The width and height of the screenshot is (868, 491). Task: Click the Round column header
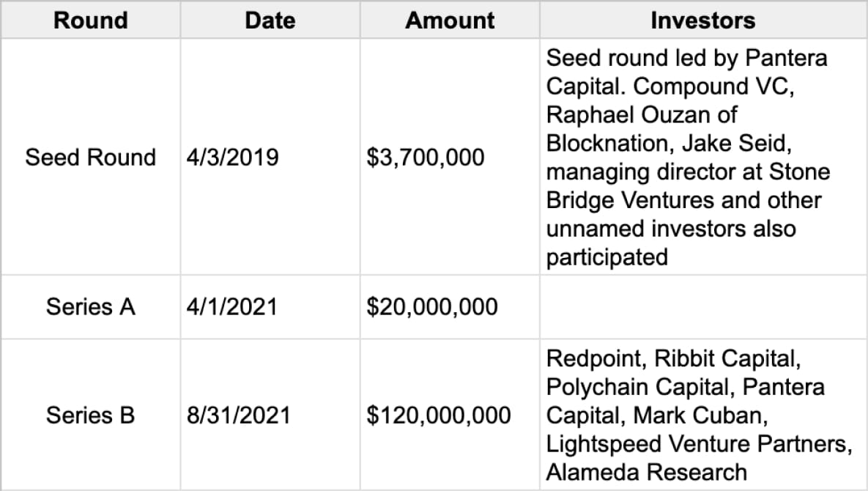tap(91, 20)
